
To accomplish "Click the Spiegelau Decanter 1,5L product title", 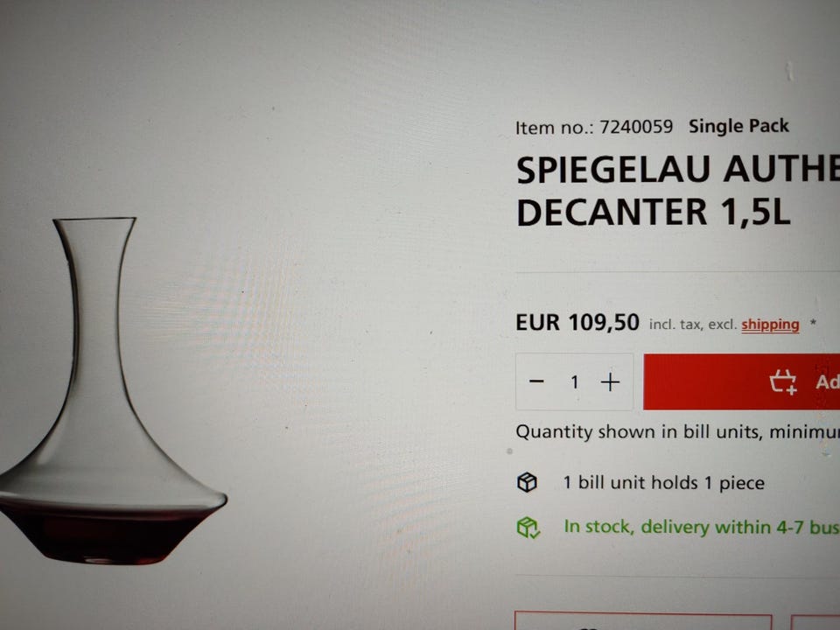I will point(677,191).
